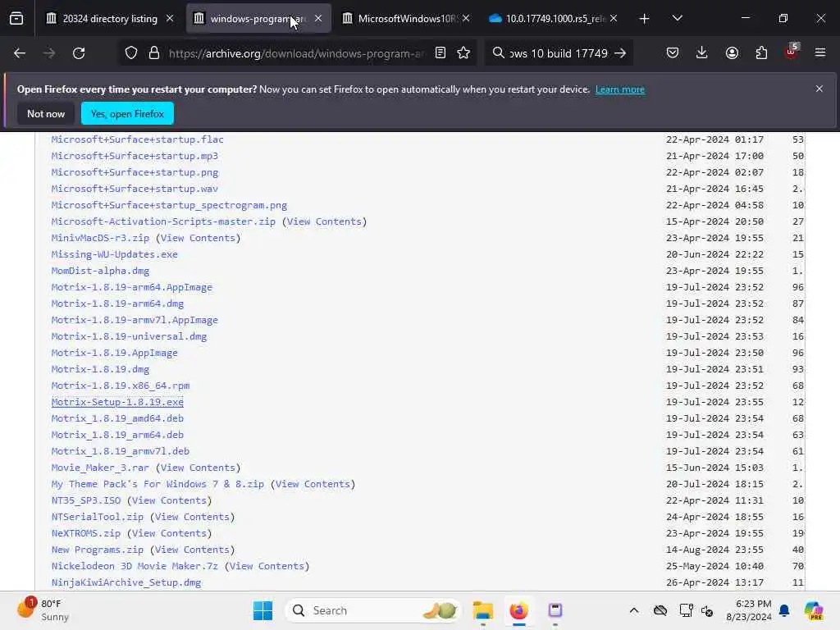The width and height of the screenshot is (840, 630).
Task: View Contents of New Programs.zip
Action: pos(192,550)
